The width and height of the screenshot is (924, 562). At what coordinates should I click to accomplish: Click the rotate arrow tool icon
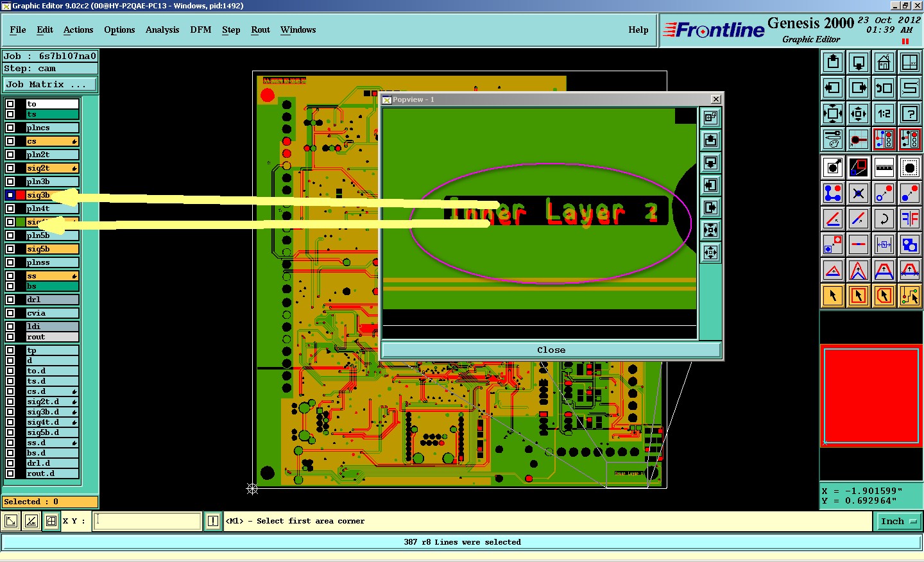tap(884, 219)
